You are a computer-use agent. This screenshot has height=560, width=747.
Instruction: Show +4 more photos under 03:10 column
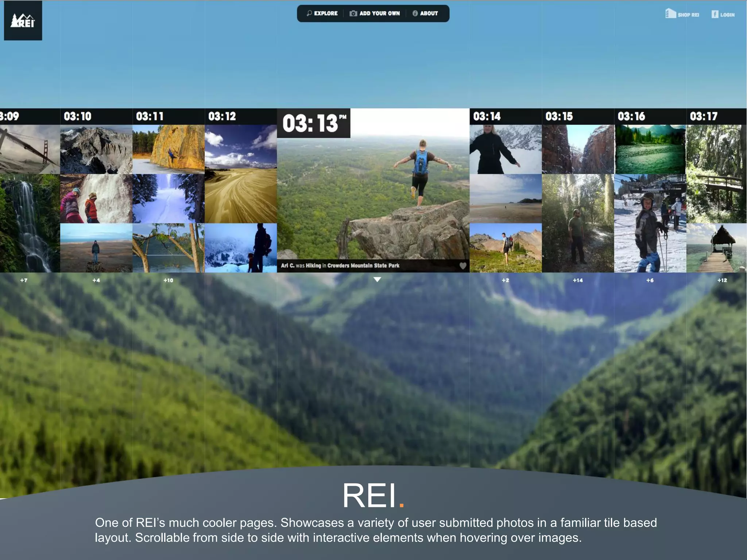click(x=96, y=280)
